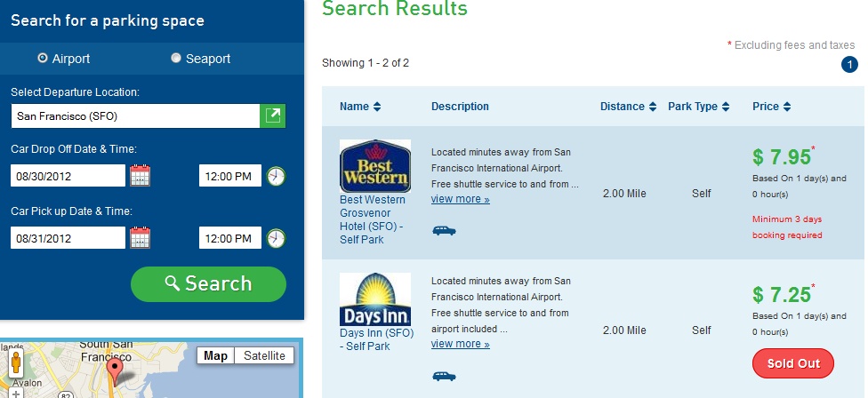Sort results by Park Type column

[x=699, y=107]
